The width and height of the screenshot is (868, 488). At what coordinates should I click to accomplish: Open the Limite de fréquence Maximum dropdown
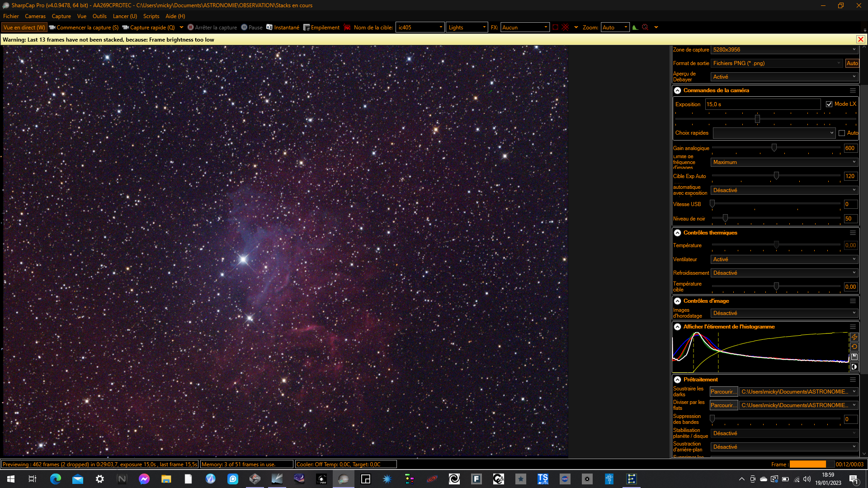(x=784, y=162)
